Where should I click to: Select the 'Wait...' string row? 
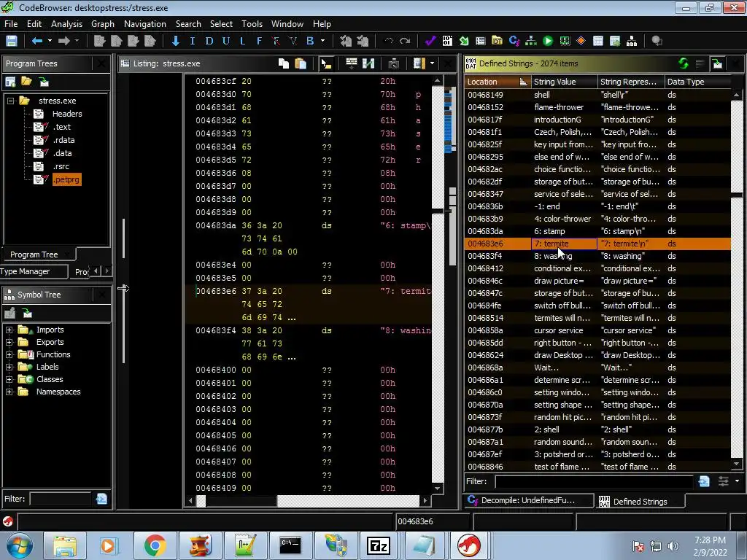click(x=597, y=367)
